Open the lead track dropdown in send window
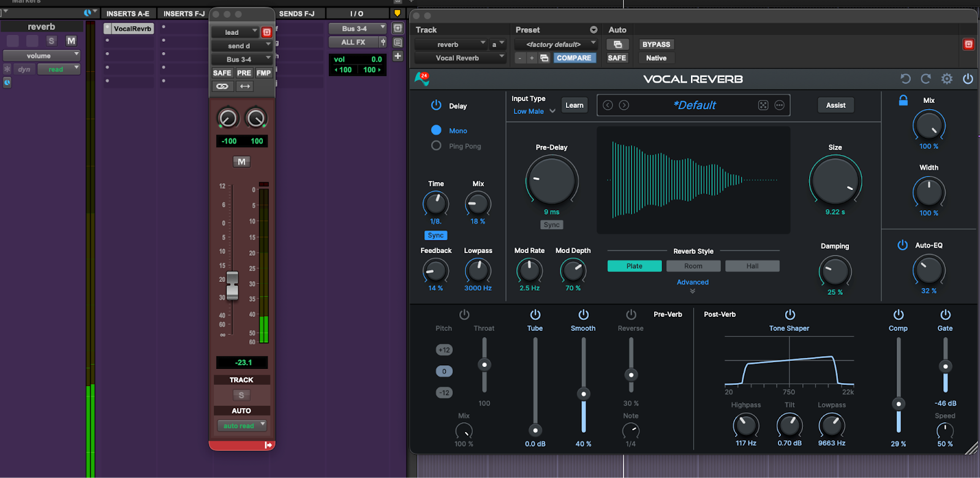The height and width of the screenshot is (478, 980). click(x=236, y=32)
